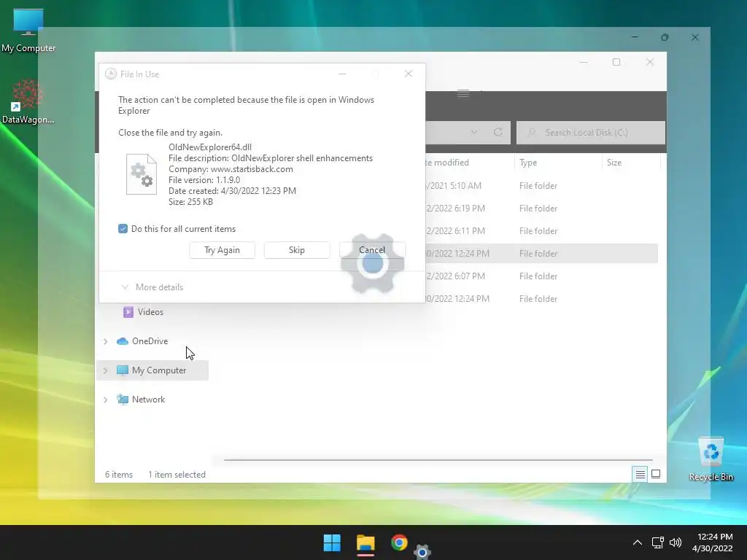
Task: Refresh the Explorer folder view
Action: tap(498, 132)
